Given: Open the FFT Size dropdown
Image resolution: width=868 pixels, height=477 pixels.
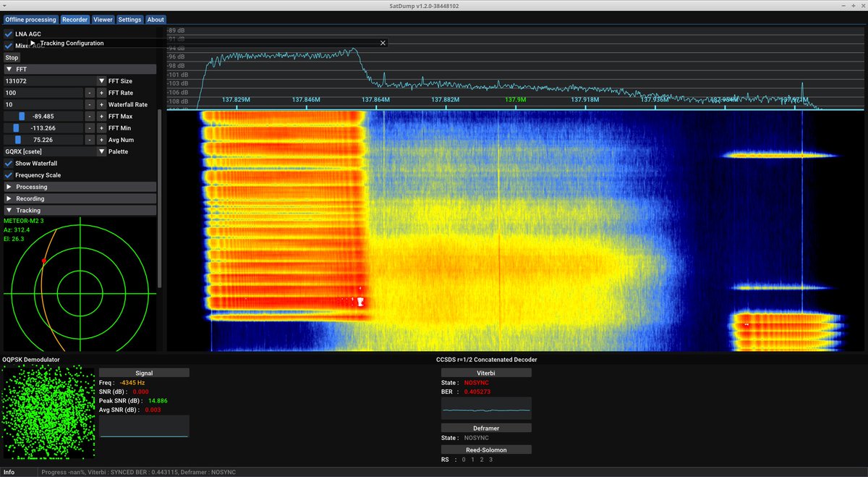Looking at the screenshot, I should point(101,82).
